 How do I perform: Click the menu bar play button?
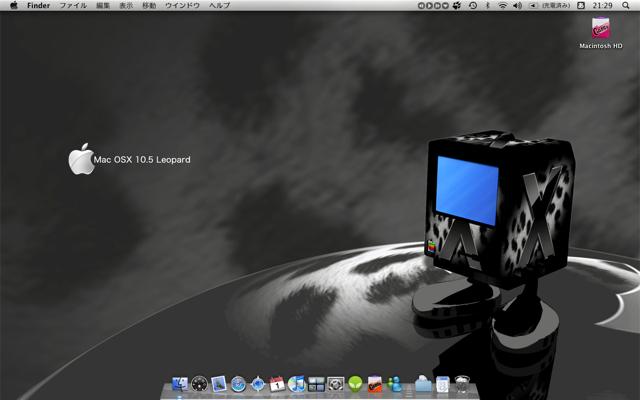429,5
